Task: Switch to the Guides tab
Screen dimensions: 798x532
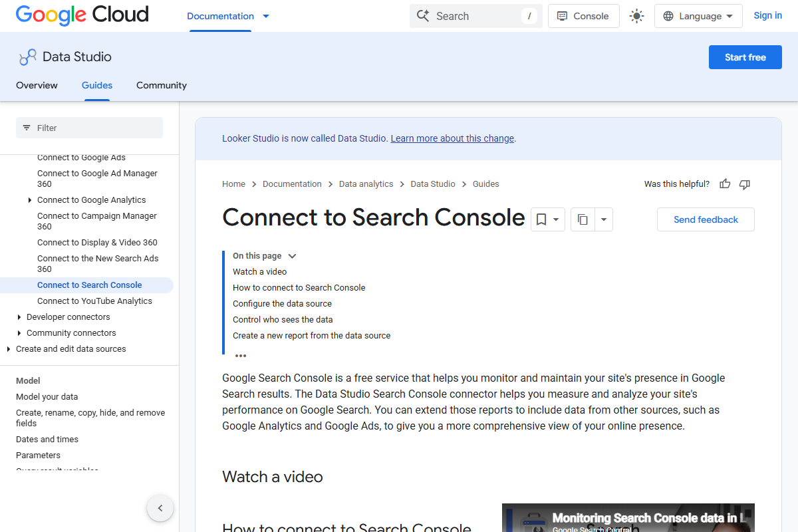Action: [97, 85]
